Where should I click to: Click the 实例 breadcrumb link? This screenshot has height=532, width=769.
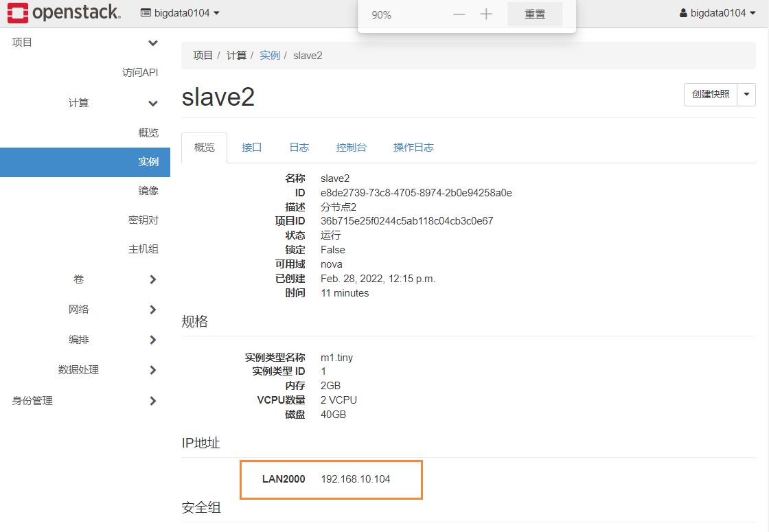click(269, 56)
